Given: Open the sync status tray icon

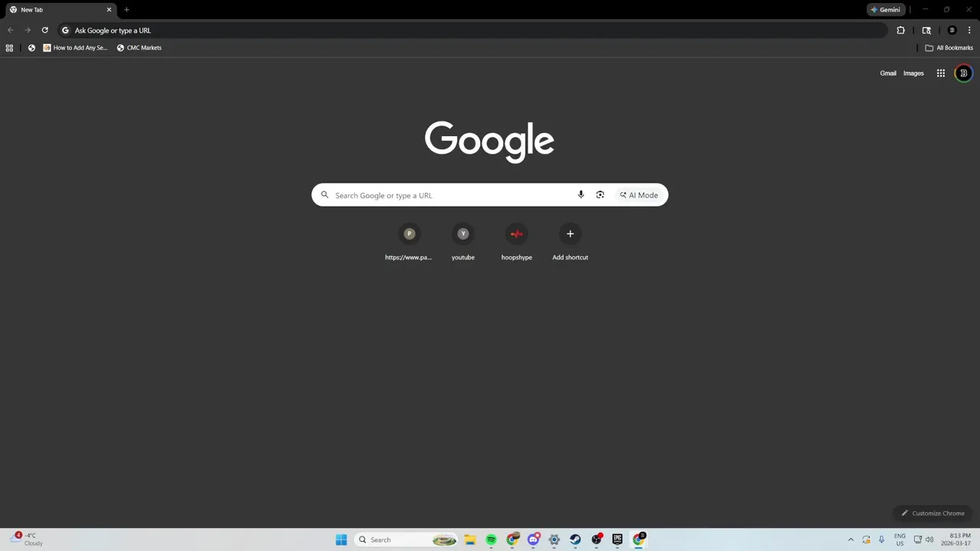Looking at the screenshot, I should (x=866, y=540).
